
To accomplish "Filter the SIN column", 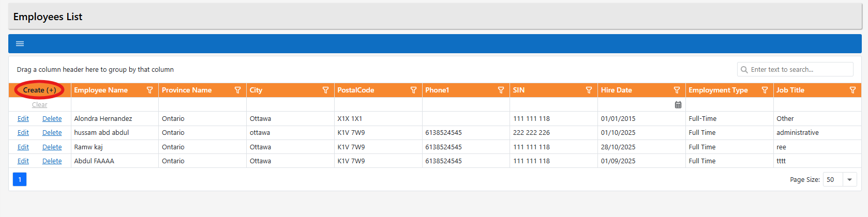I will (x=589, y=90).
